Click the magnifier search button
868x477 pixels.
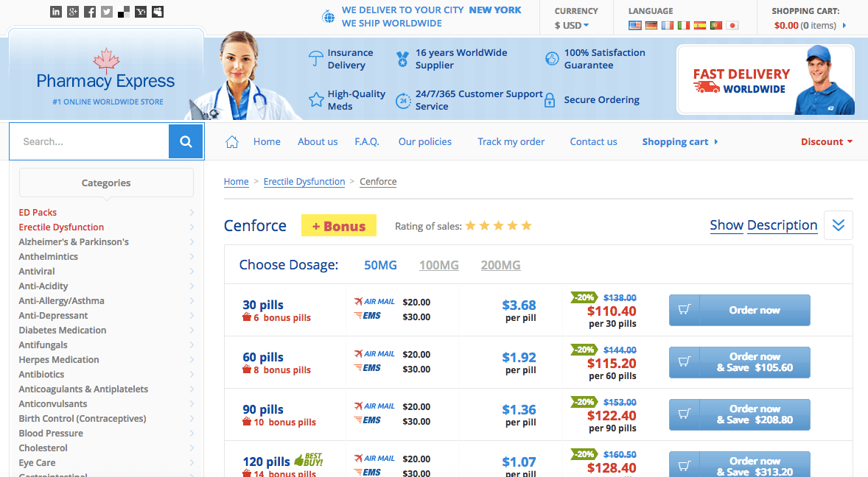click(x=186, y=141)
